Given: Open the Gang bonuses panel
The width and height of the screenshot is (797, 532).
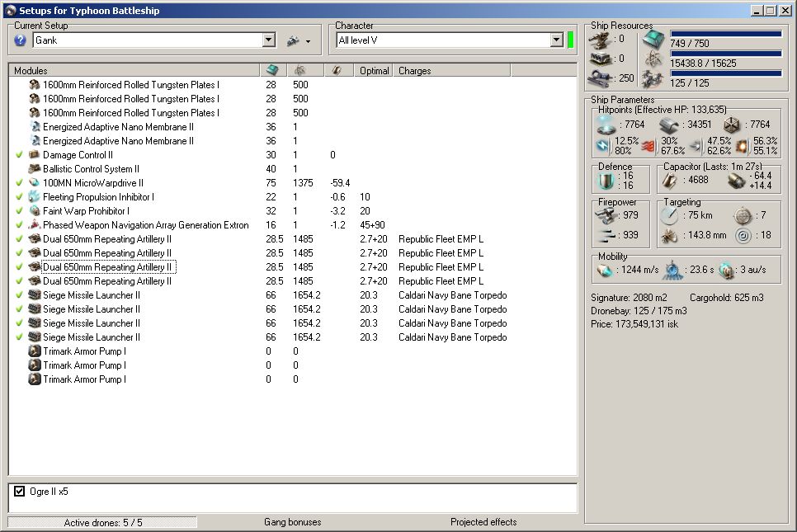Looking at the screenshot, I should (292, 522).
